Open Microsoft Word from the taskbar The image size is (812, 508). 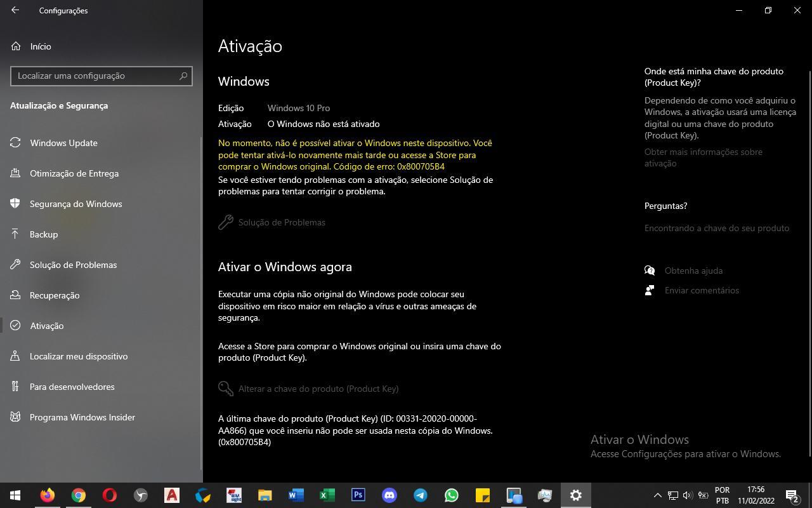296,495
